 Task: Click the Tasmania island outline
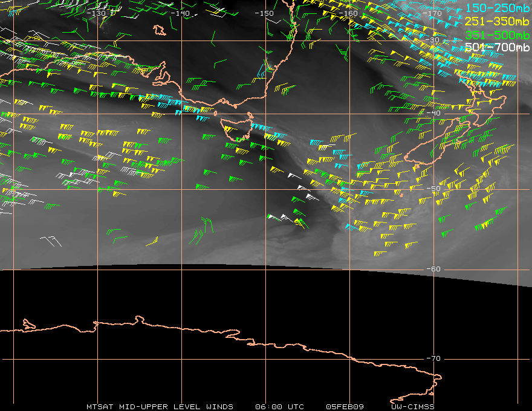(x=236, y=129)
